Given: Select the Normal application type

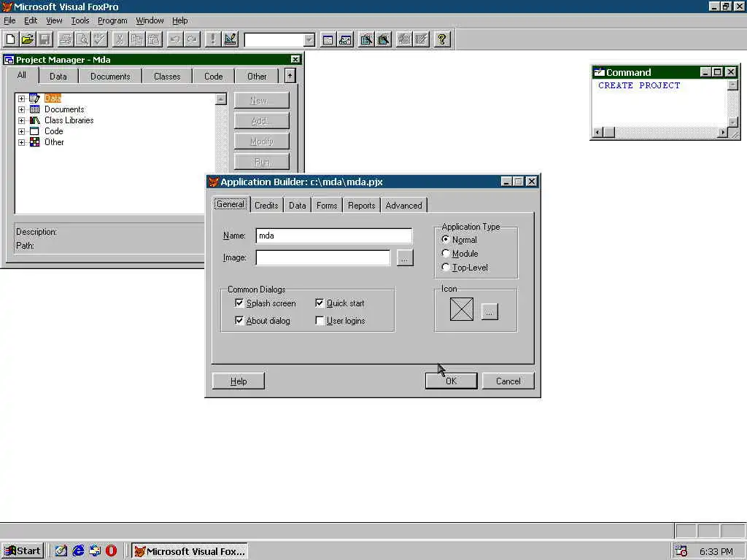Looking at the screenshot, I should tap(446, 239).
